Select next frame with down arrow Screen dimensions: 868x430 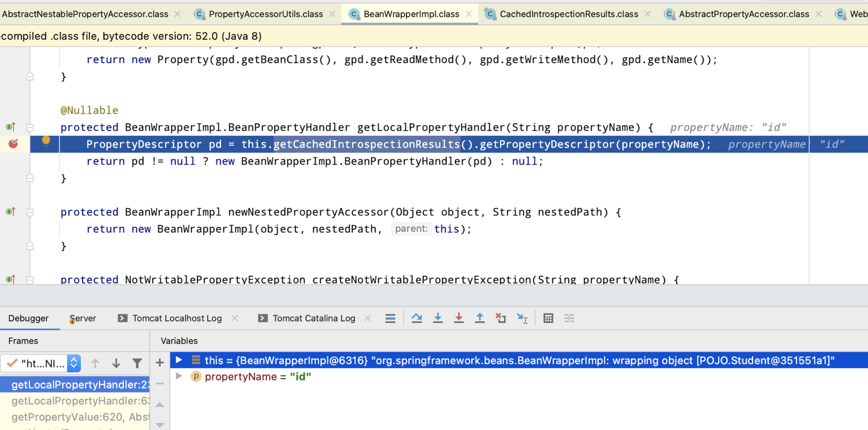click(116, 363)
